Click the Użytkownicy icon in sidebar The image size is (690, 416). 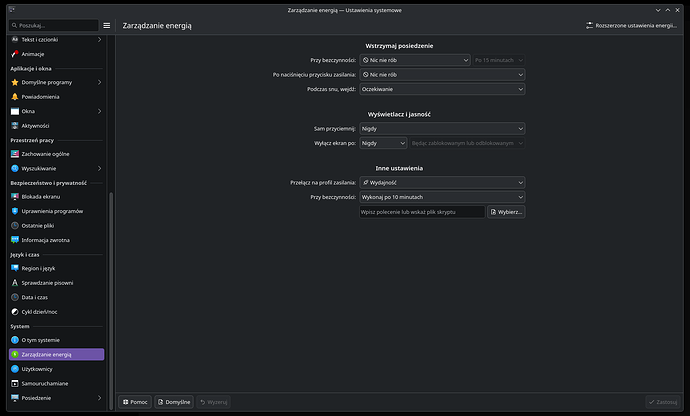pyautogui.click(x=14, y=369)
